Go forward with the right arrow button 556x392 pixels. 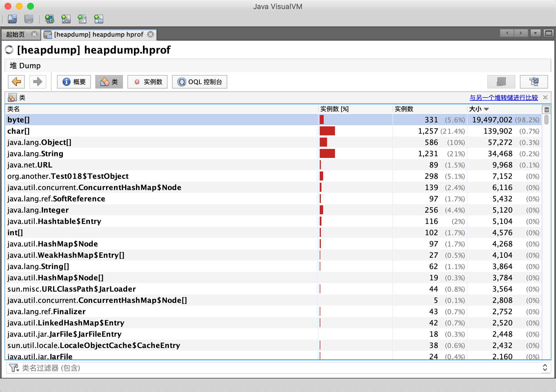click(38, 82)
